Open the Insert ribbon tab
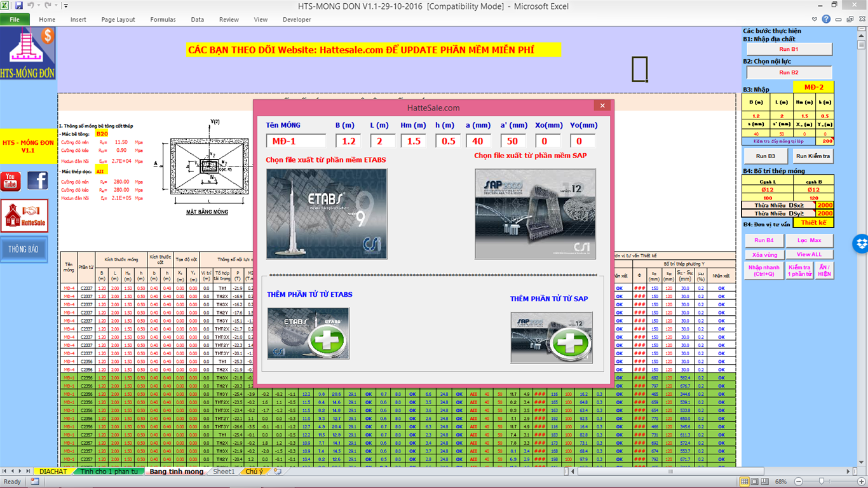This screenshot has height=488, width=868. coord(78,19)
